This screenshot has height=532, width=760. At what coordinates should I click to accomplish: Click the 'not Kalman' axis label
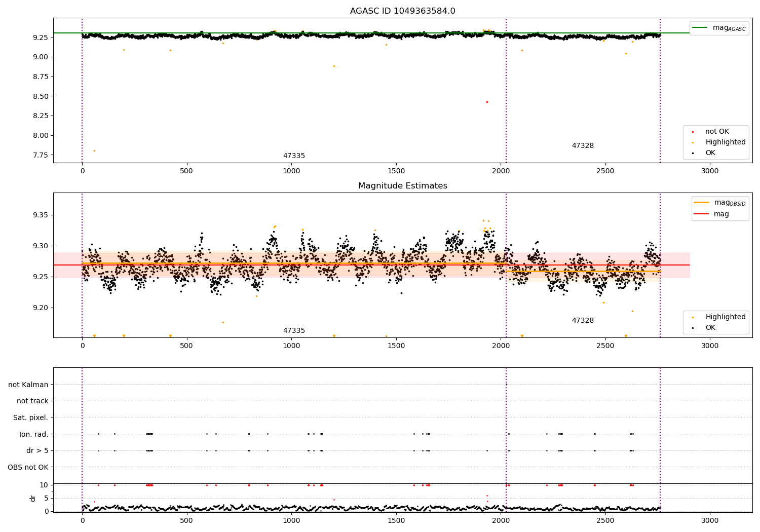click(x=28, y=385)
